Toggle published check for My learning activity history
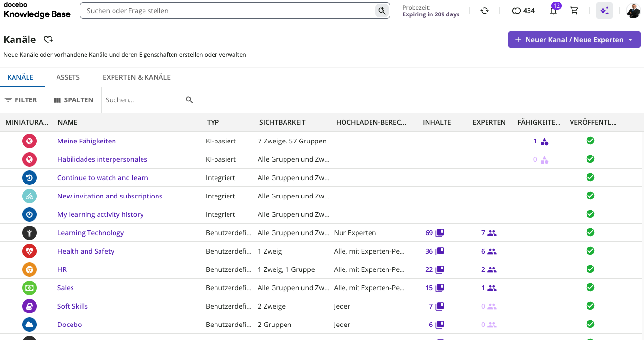644x340 pixels. tap(590, 214)
